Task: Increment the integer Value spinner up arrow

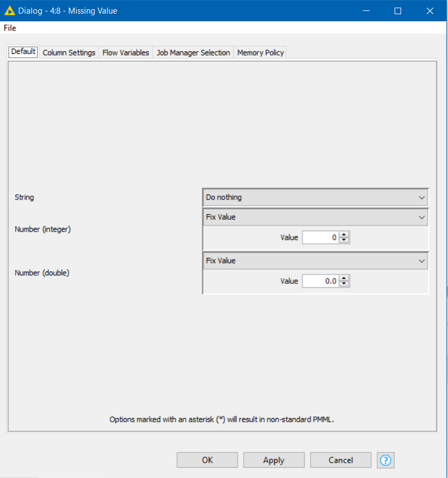Action: point(344,235)
